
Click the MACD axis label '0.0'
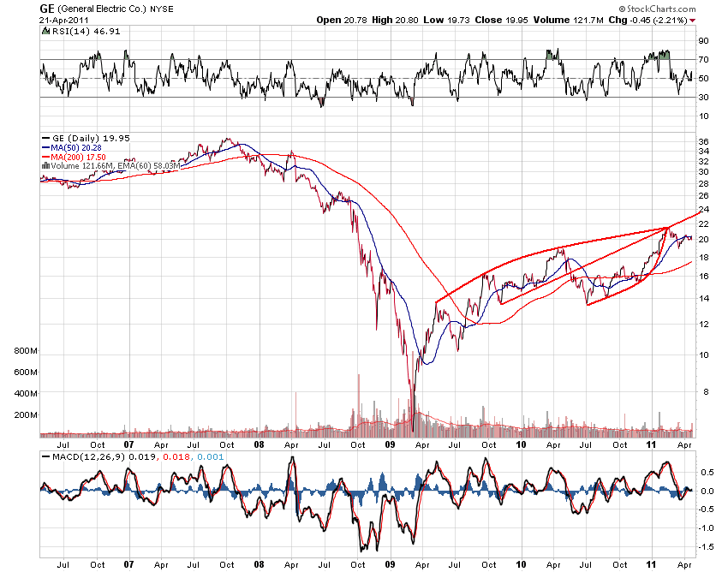(707, 491)
